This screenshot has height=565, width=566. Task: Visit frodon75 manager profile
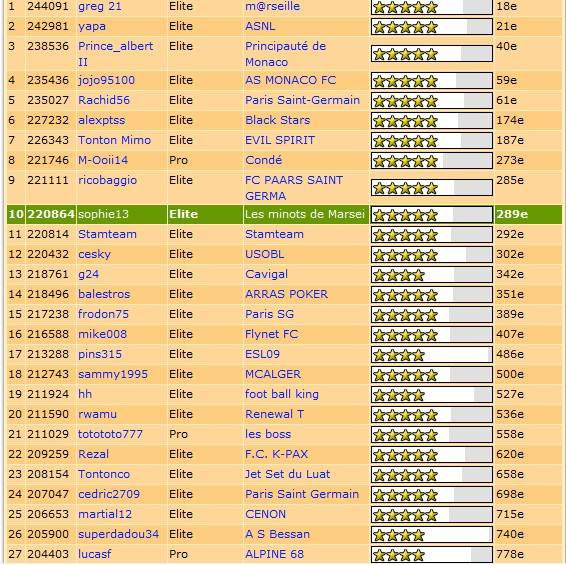click(x=103, y=314)
